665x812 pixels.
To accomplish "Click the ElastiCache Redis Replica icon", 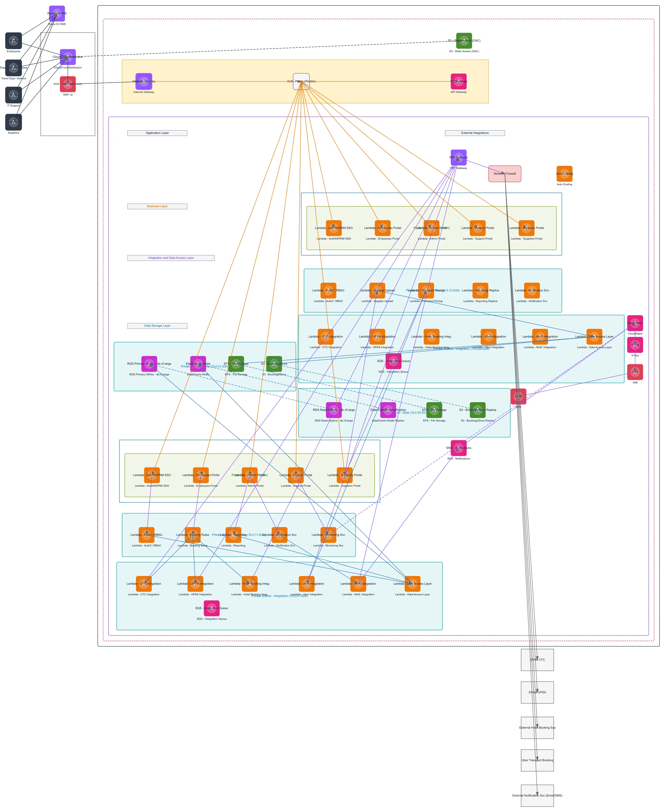I will click(388, 410).
